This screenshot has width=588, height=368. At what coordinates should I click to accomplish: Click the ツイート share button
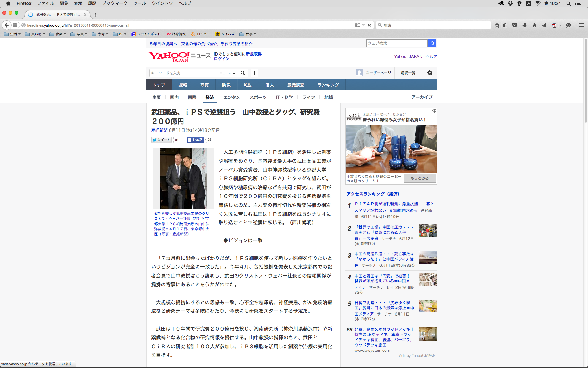[161, 140]
